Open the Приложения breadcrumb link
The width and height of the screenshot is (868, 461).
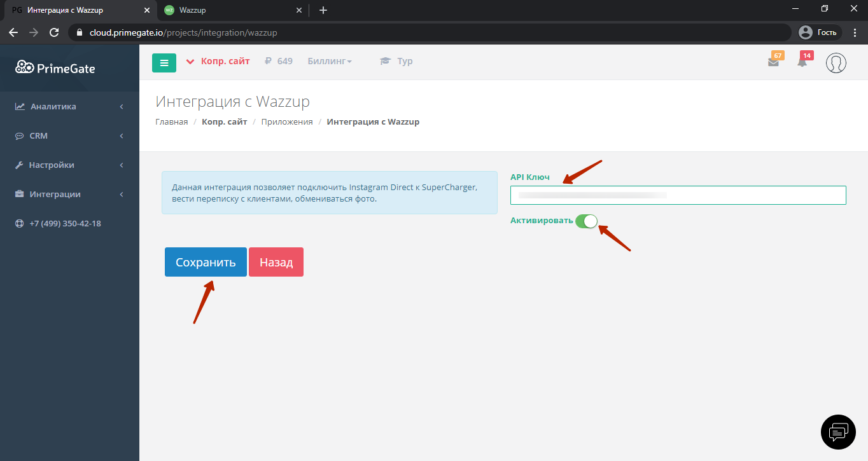click(x=287, y=121)
